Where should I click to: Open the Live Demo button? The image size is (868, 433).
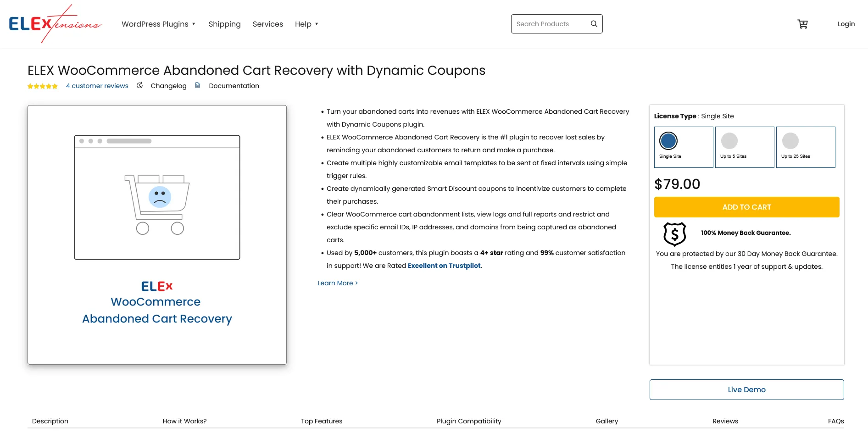click(747, 389)
